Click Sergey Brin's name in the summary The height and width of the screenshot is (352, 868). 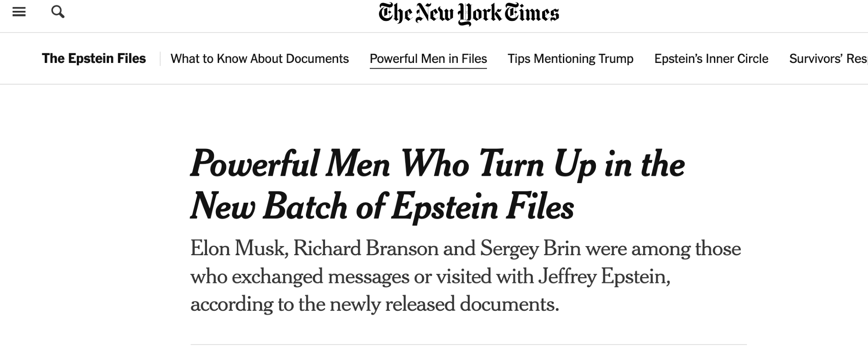click(x=530, y=249)
